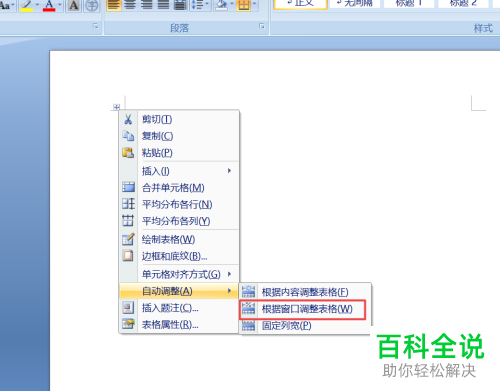Click the red font color A button
This screenshot has height=391, width=500.
tap(49, 5)
